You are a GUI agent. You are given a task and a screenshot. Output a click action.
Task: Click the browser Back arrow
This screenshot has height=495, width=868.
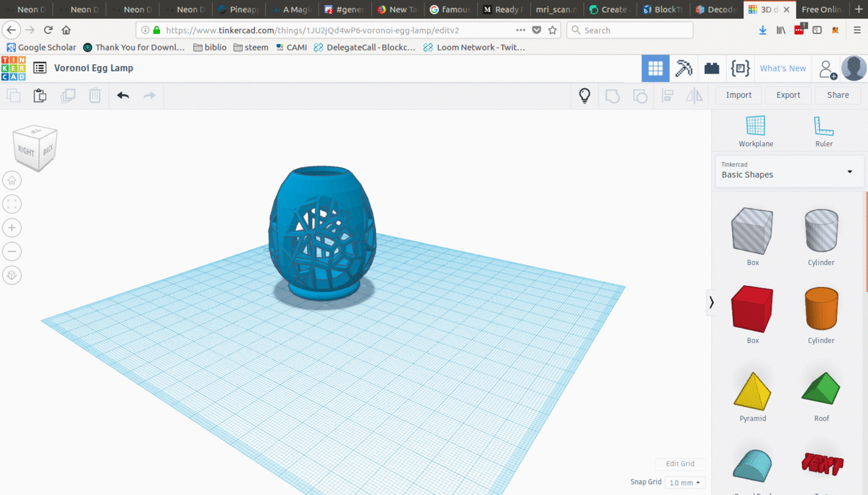11,30
